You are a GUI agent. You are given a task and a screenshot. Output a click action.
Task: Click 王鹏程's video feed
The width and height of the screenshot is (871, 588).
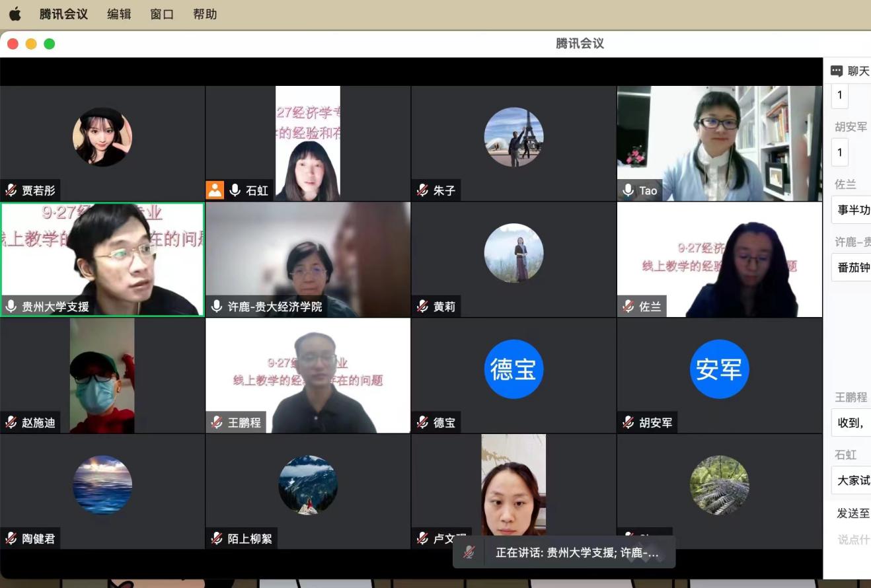308,375
